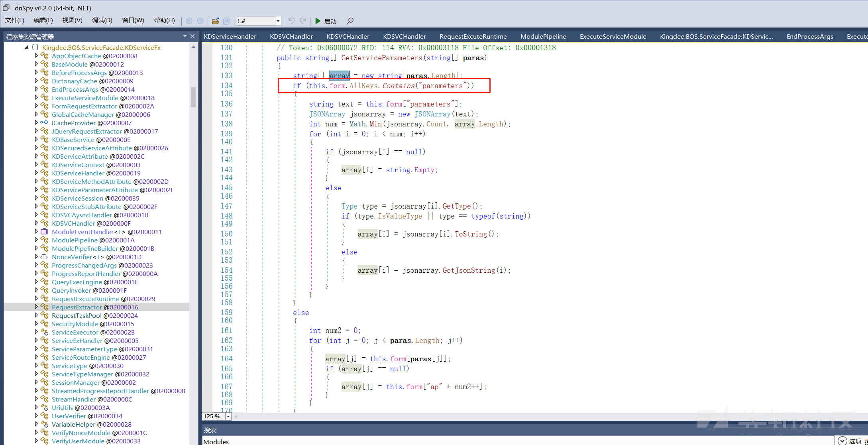Expand the RequestExtractor tree node
The width and height of the screenshot is (868, 445).
tap(36, 307)
